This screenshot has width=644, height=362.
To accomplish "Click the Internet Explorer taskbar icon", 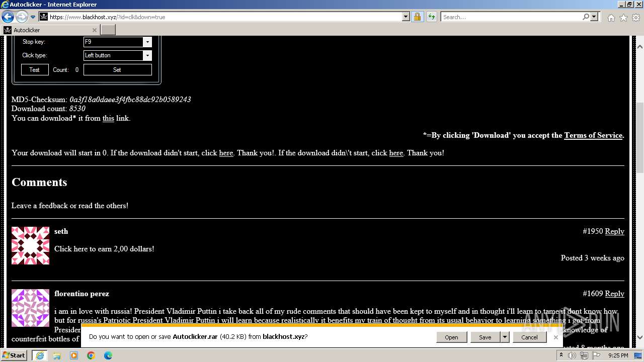I will [x=39, y=355].
